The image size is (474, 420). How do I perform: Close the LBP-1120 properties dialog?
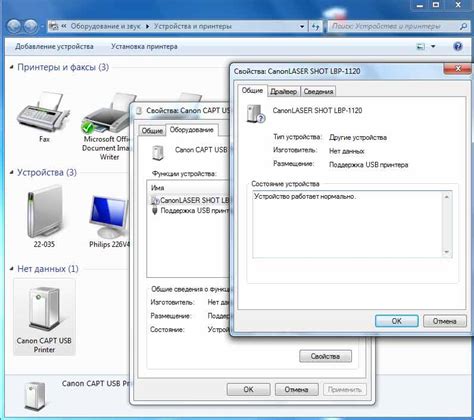coord(458,69)
